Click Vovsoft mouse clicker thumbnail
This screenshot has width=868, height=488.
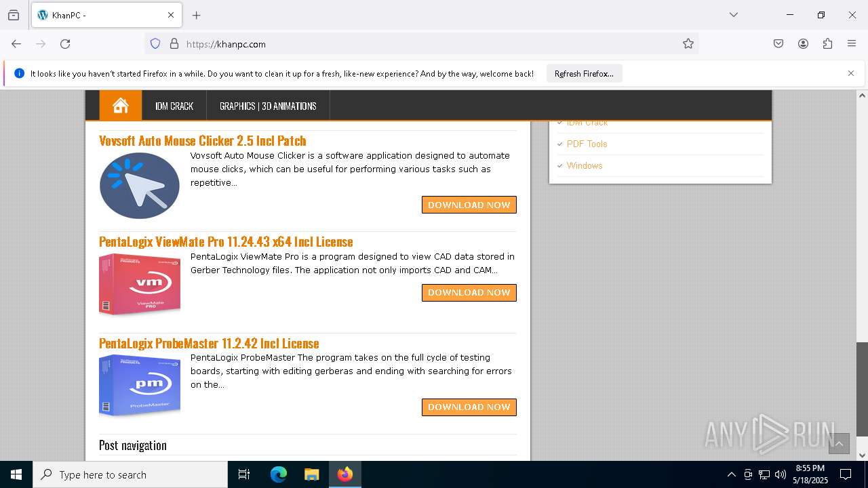coord(140,186)
